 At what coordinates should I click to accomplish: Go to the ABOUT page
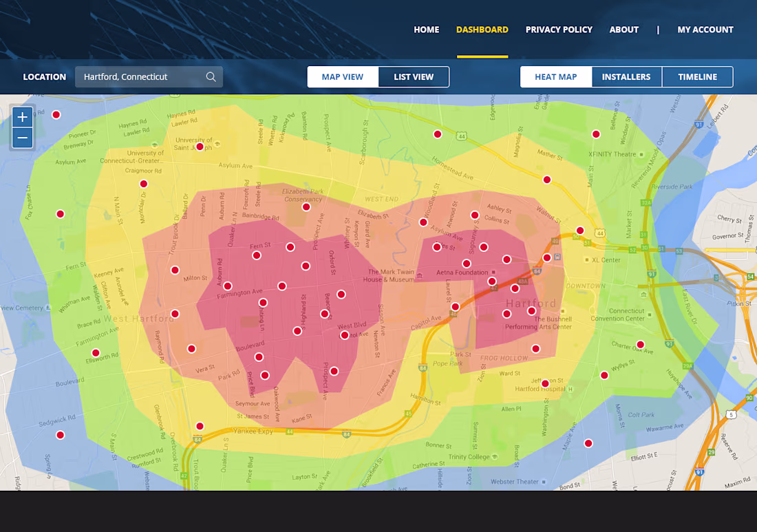pos(623,30)
